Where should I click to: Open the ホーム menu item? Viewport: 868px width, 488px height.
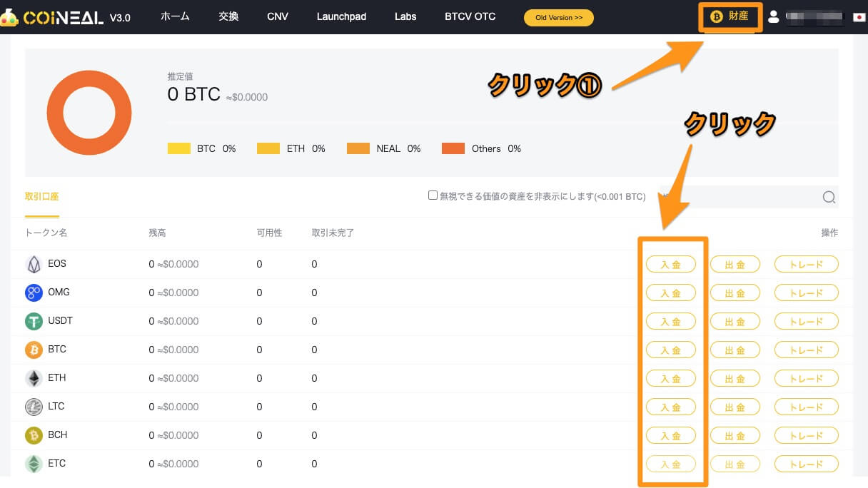coord(175,16)
